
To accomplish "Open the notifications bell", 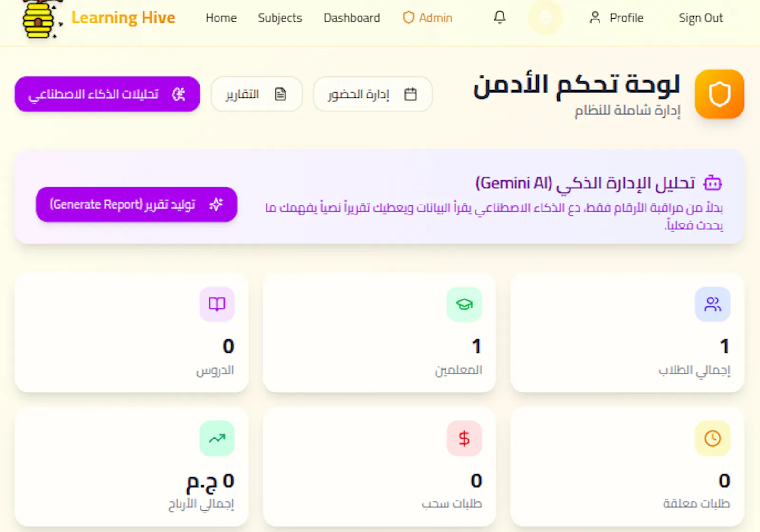I will pyautogui.click(x=499, y=18).
